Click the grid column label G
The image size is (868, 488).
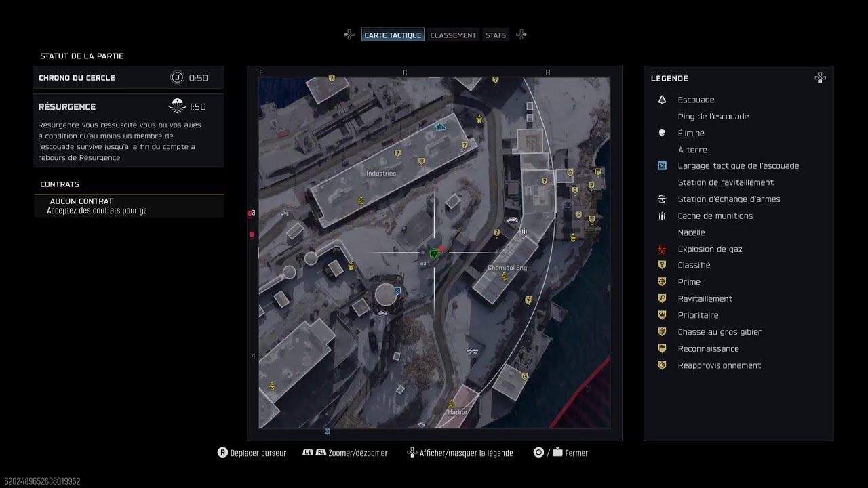[405, 73]
